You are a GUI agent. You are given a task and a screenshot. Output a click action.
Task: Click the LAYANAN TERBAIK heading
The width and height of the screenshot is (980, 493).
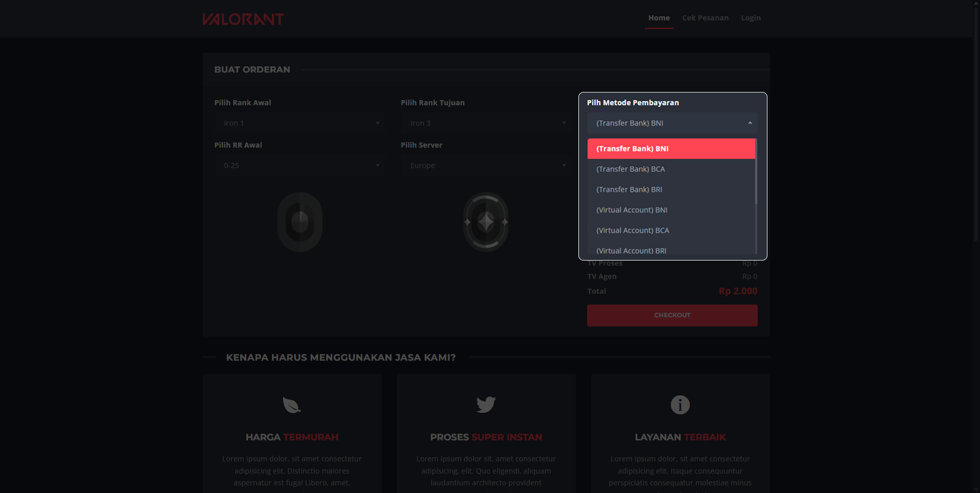(680, 437)
